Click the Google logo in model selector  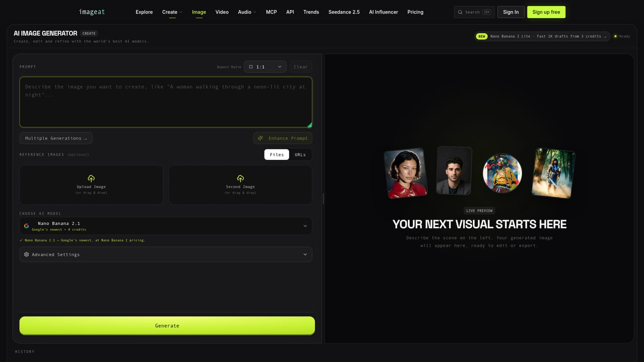27,226
